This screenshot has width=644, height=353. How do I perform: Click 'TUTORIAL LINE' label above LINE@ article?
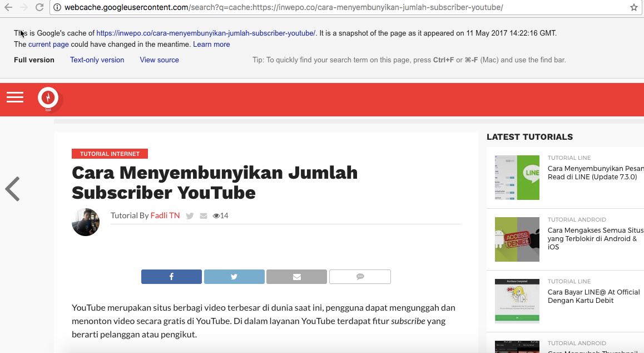569,281
